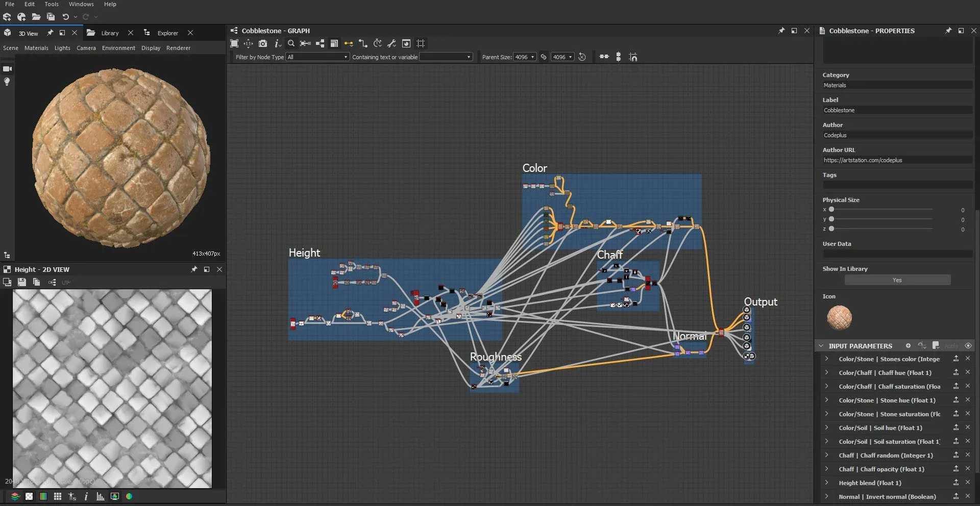Screen dimensions: 980x506
Task: Undo the last action with curved arrow
Action: coord(65,17)
